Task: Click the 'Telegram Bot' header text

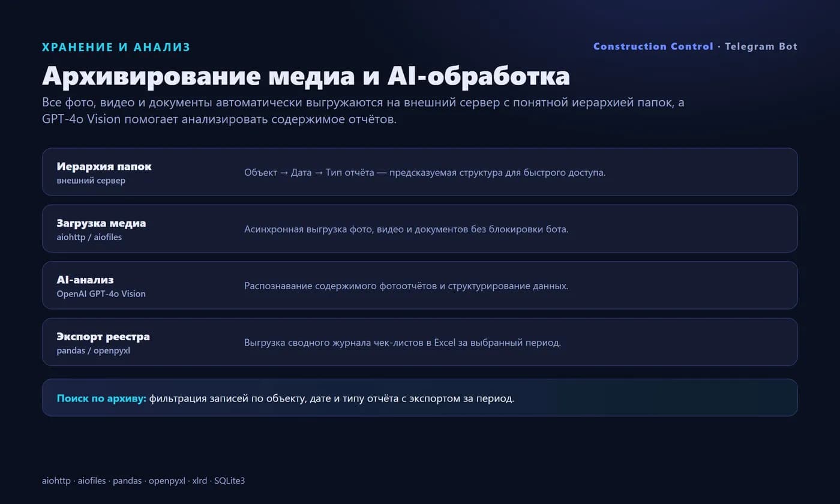Action: pos(761,46)
